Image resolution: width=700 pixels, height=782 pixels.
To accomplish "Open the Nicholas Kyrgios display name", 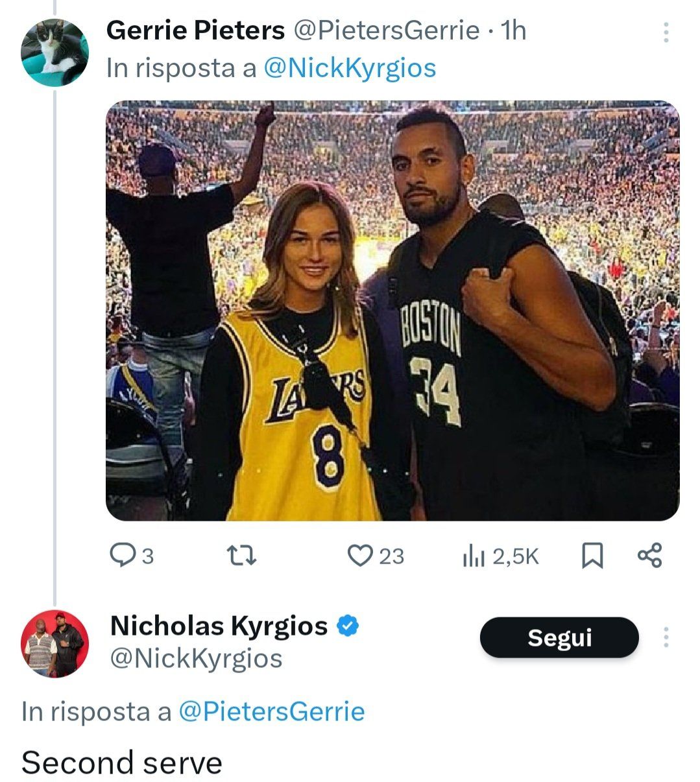I will pos(219,626).
